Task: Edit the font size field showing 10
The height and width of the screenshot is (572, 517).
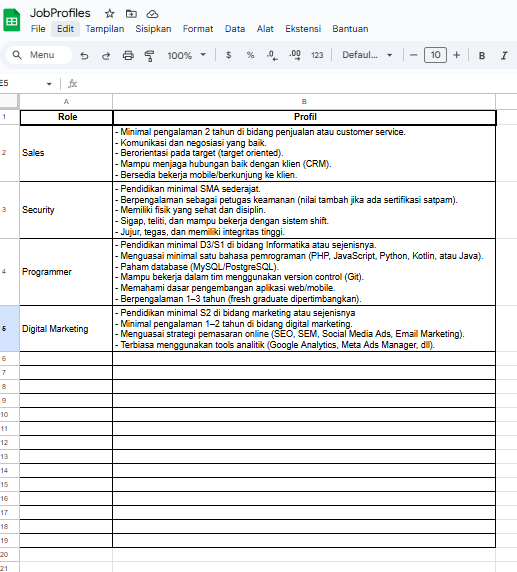Action: pos(435,55)
